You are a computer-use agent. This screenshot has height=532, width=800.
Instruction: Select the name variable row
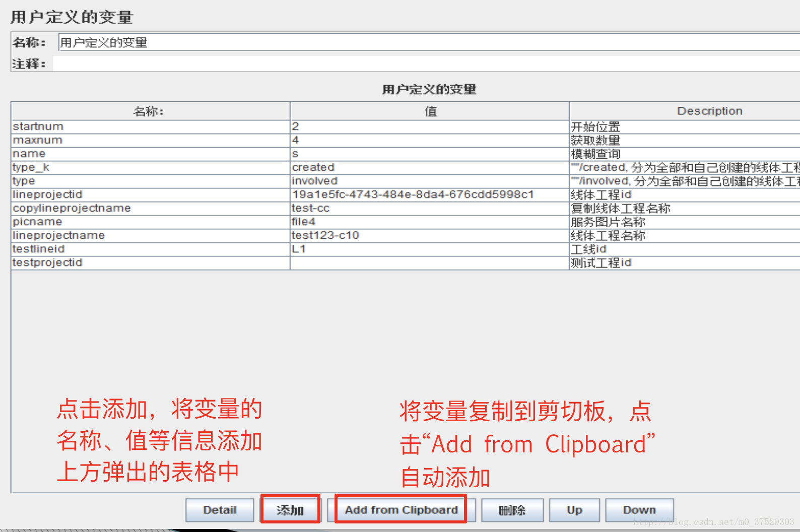150,154
